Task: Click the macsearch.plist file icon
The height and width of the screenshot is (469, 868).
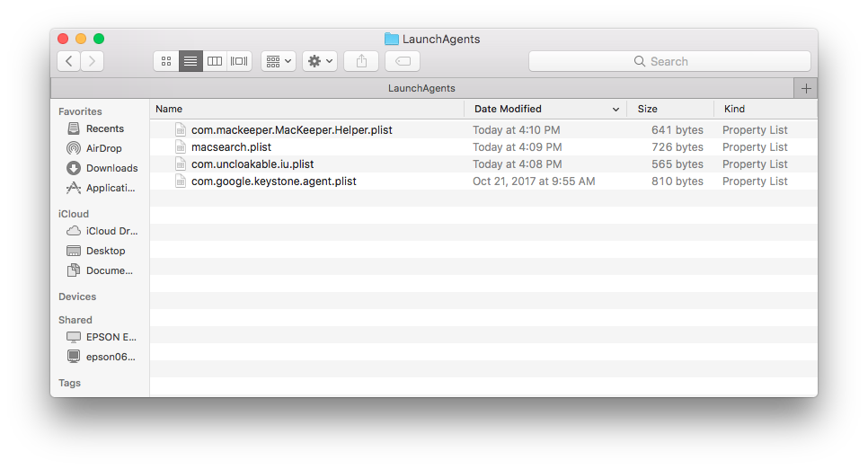Action: click(x=181, y=146)
